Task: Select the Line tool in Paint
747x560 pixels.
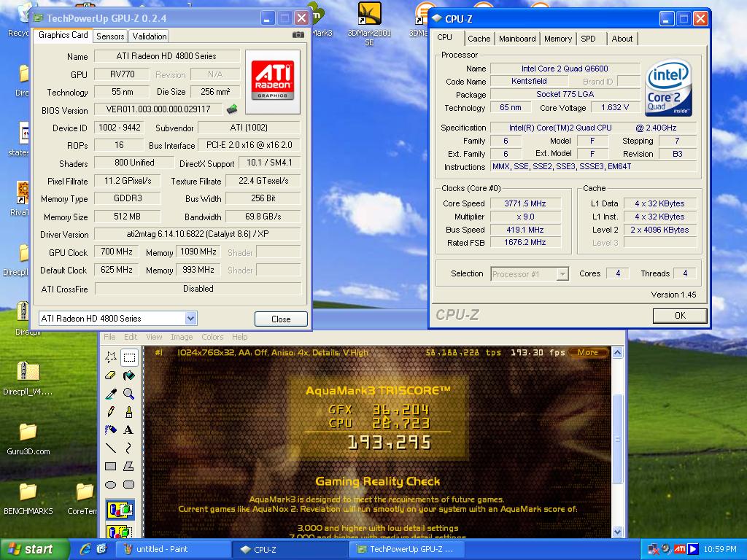Action: point(111,448)
